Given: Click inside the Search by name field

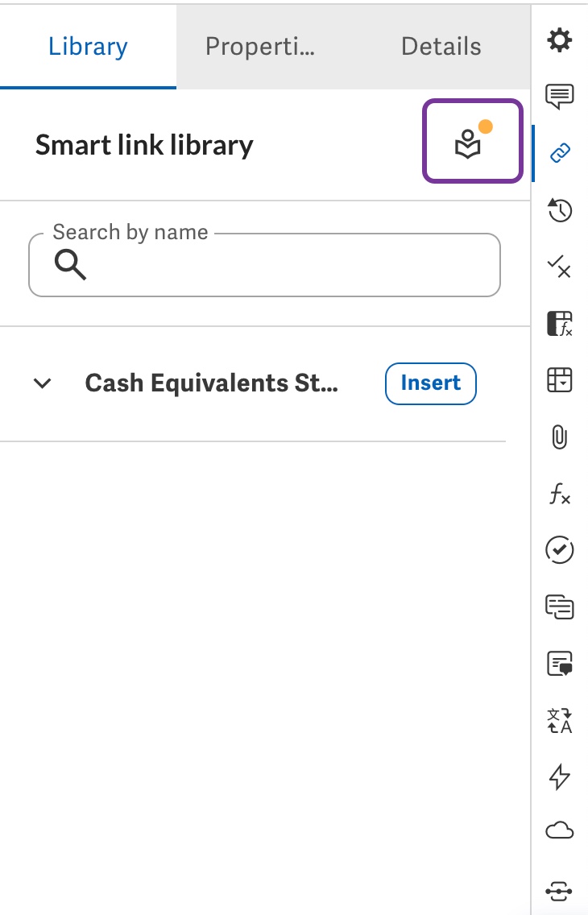Looking at the screenshot, I should (x=264, y=265).
